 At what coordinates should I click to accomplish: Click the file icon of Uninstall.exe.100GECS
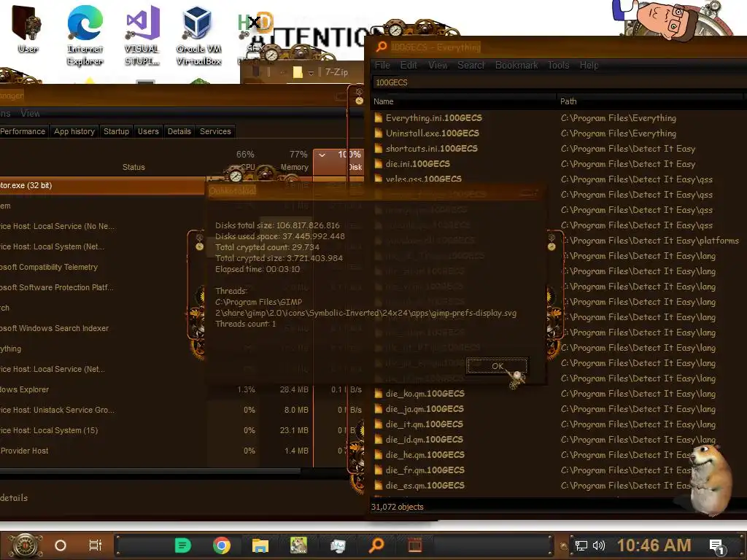click(x=379, y=133)
